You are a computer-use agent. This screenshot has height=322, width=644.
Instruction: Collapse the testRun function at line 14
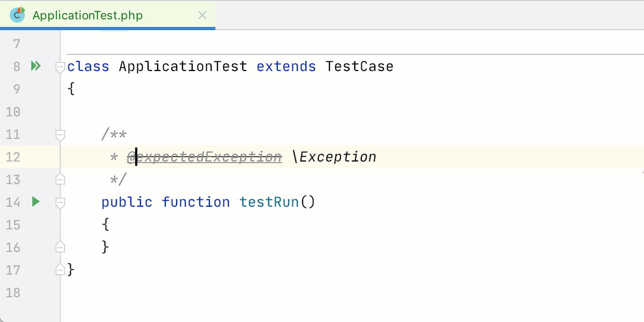click(60, 202)
